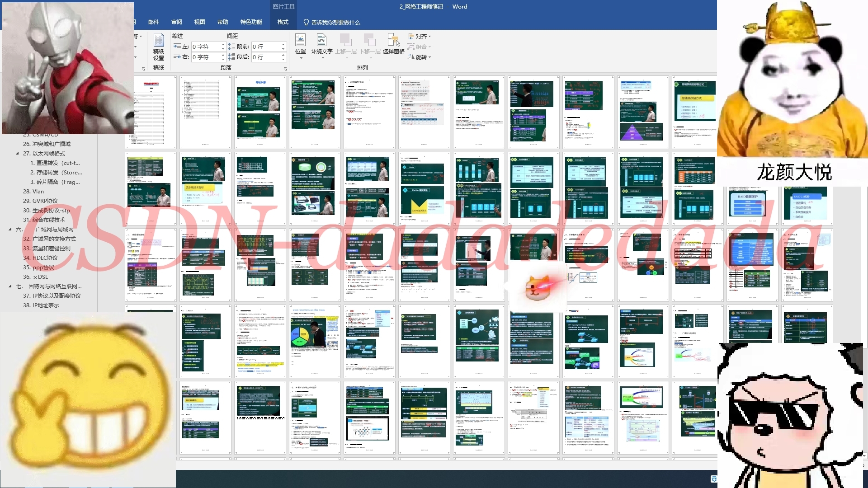Decrease the 段后 spacing spinner value

tap(283, 60)
